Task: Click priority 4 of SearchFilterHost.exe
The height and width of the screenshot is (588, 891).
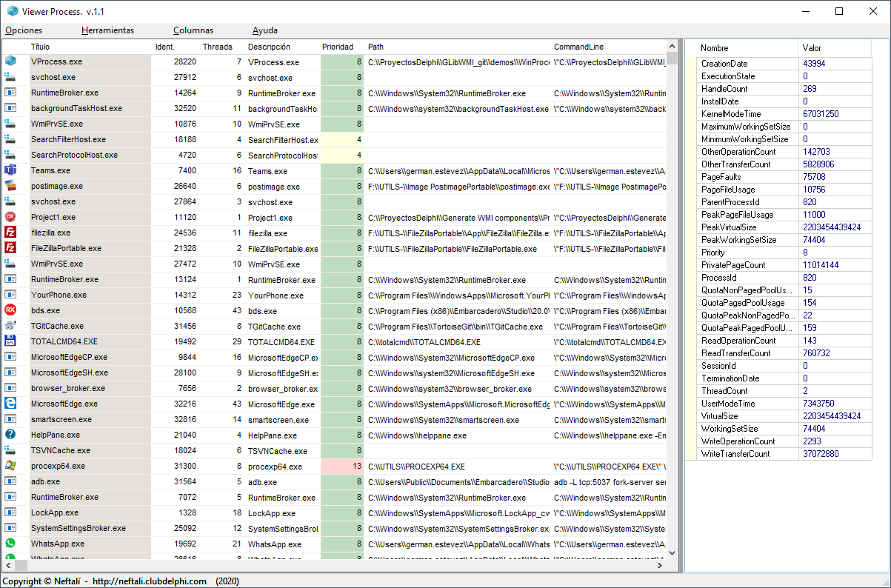Action: click(x=342, y=139)
